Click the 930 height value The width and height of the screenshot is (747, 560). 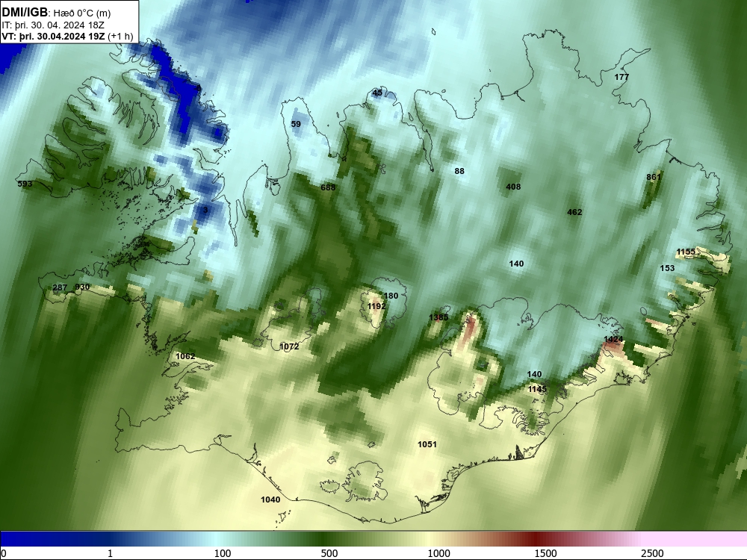(82, 287)
